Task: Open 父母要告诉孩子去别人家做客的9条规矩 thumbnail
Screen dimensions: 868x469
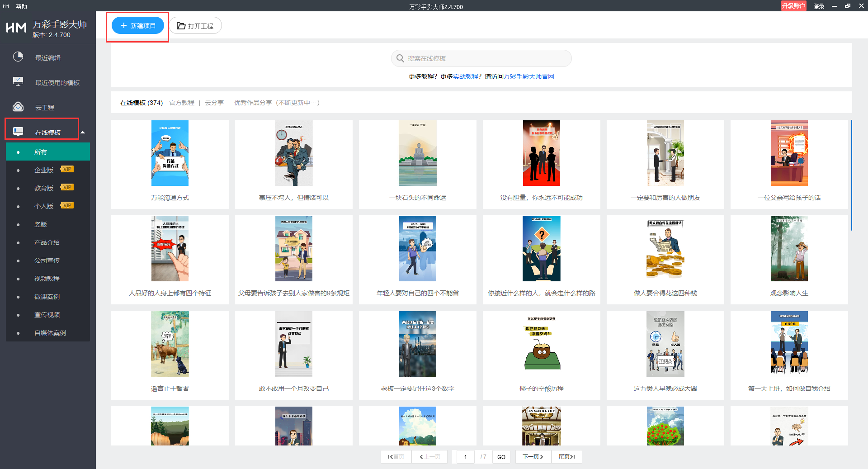Action: tap(294, 248)
